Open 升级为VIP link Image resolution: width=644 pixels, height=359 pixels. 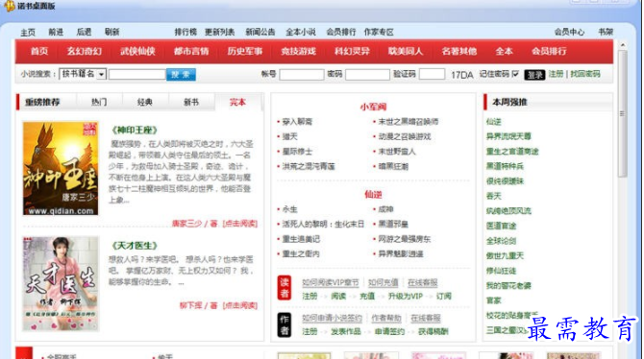click(406, 296)
